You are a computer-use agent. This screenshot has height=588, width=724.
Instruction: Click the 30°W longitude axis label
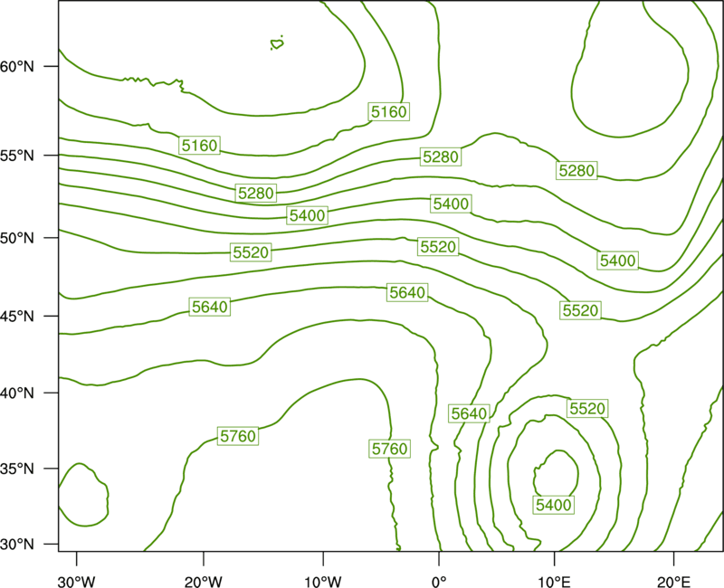click(x=77, y=582)
